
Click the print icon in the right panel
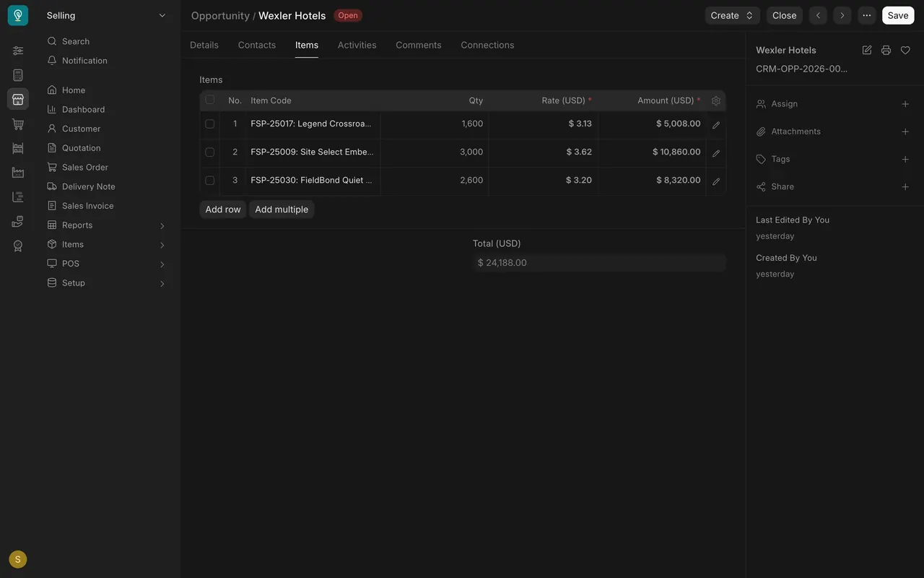tap(886, 50)
